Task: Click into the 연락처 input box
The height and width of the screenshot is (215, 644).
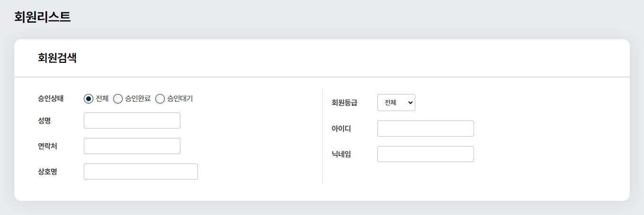Action: click(x=132, y=146)
